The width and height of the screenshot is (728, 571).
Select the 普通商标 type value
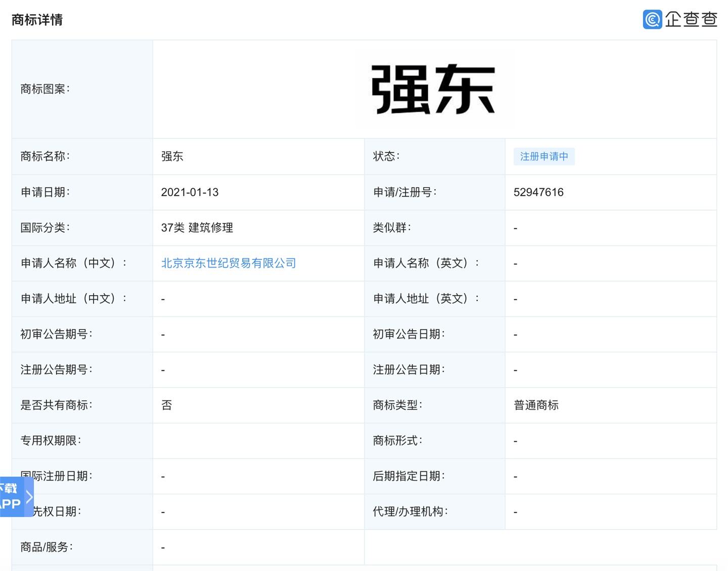point(536,405)
